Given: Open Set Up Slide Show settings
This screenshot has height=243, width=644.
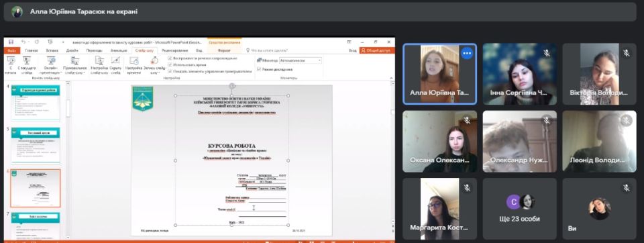Looking at the screenshot, I should [99, 65].
